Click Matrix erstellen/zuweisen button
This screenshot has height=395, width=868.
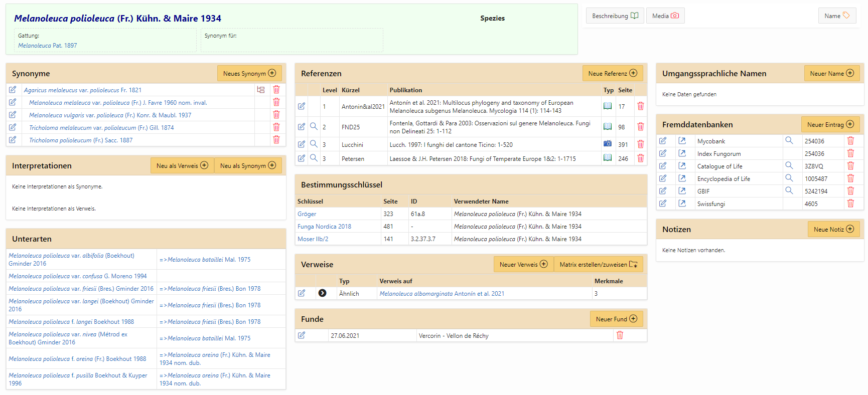(598, 265)
